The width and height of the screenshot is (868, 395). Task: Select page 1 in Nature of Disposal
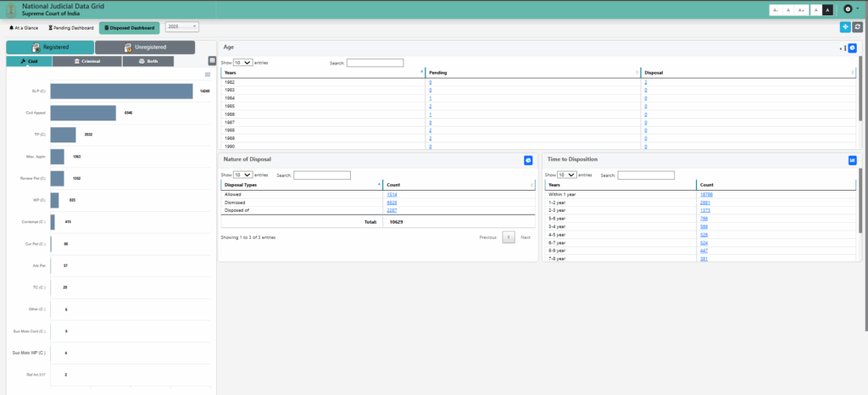[509, 237]
